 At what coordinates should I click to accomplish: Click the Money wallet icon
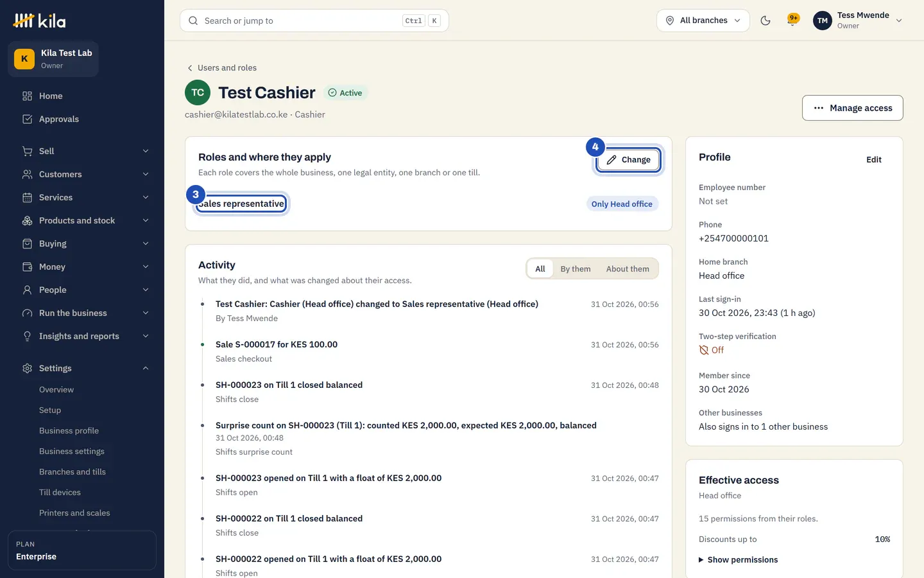[x=27, y=267]
